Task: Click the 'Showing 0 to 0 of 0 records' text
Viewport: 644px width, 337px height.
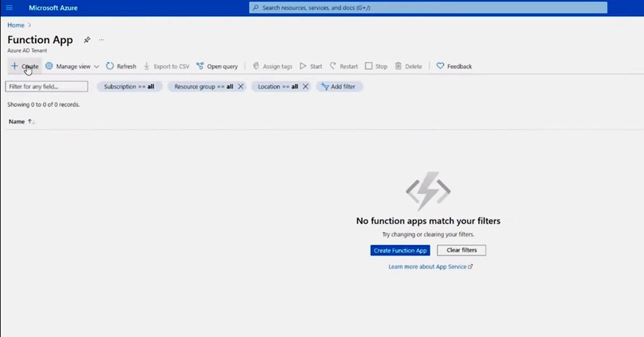Action: point(44,104)
